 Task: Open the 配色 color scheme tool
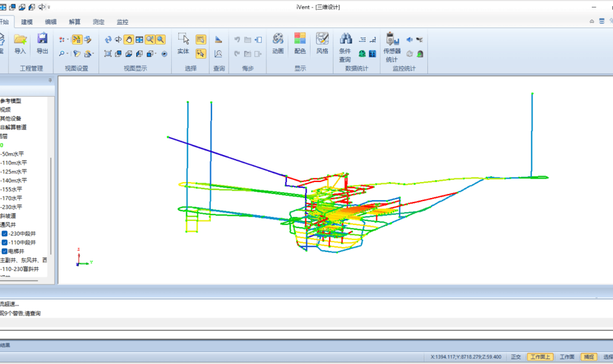pyautogui.click(x=300, y=43)
